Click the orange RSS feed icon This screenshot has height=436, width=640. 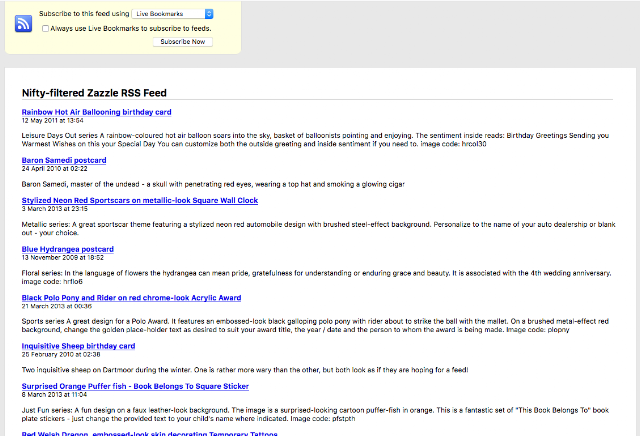pos(23,23)
